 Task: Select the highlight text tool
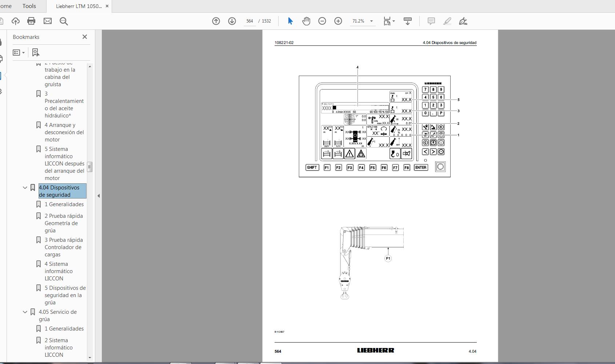[447, 21]
